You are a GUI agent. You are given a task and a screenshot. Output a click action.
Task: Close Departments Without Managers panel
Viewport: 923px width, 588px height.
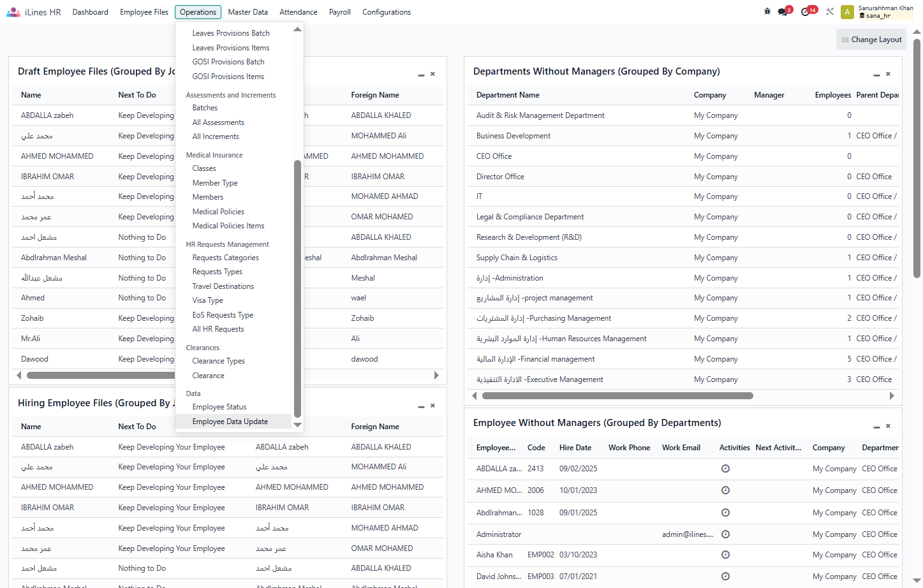click(x=888, y=74)
